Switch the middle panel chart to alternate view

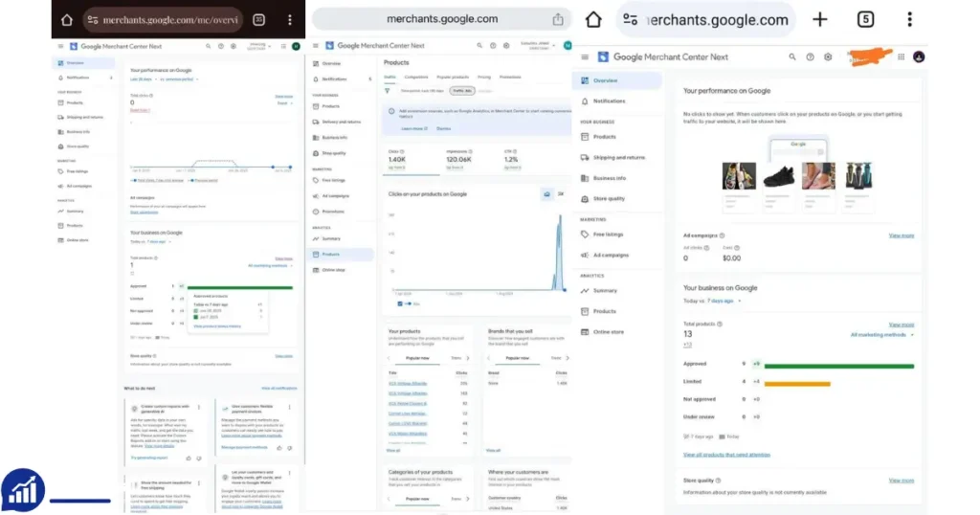pos(561,194)
